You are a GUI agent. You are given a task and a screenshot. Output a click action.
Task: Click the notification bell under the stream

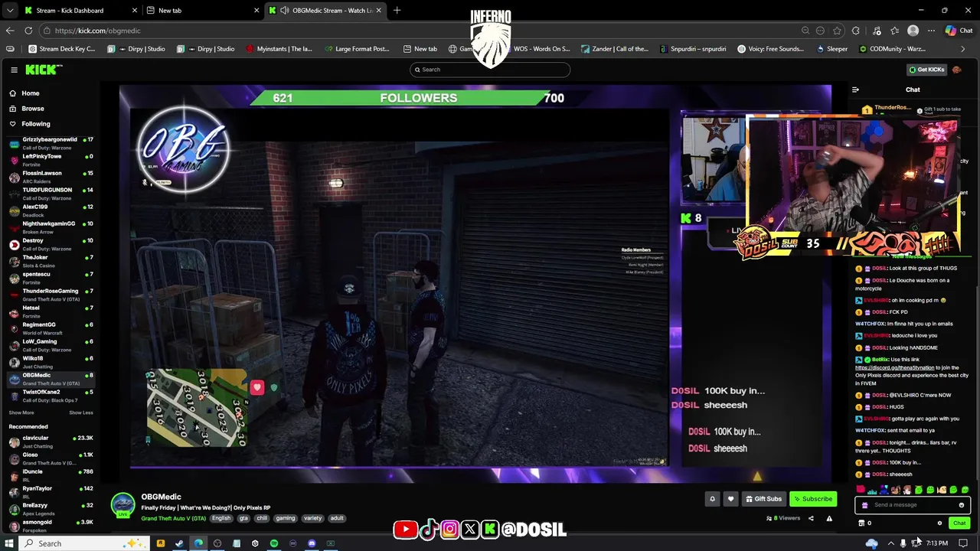tap(712, 499)
